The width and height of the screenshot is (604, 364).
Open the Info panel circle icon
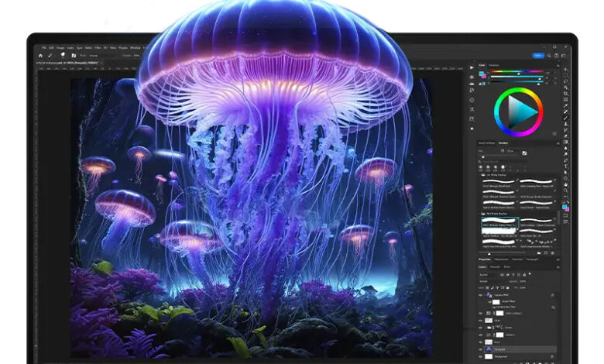click(x=472, y=100)
